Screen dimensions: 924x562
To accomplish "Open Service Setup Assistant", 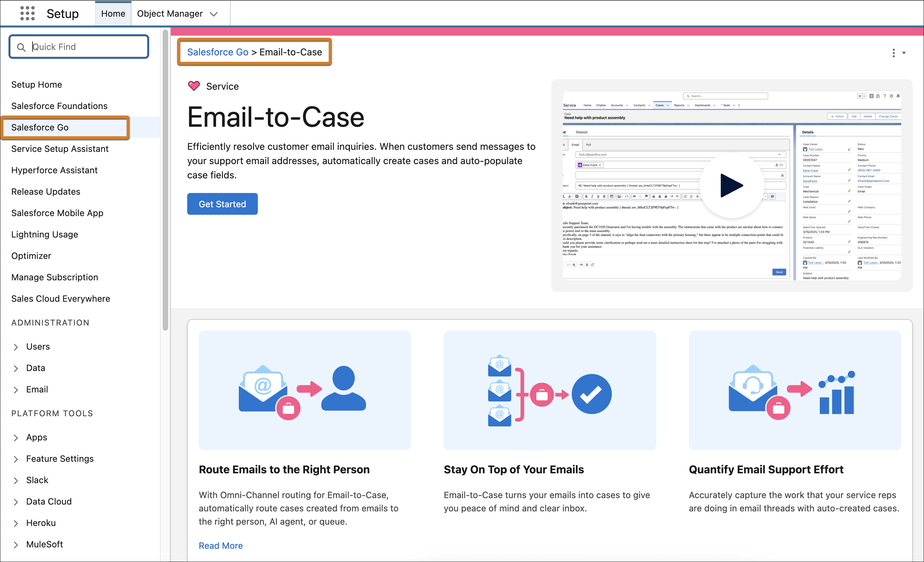I will tap(60, 148).
